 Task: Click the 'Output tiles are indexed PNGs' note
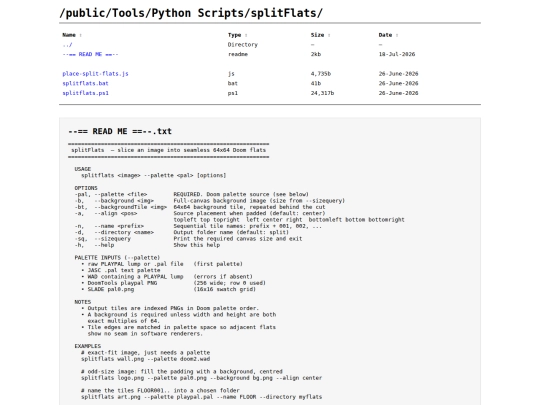point(170,308)
